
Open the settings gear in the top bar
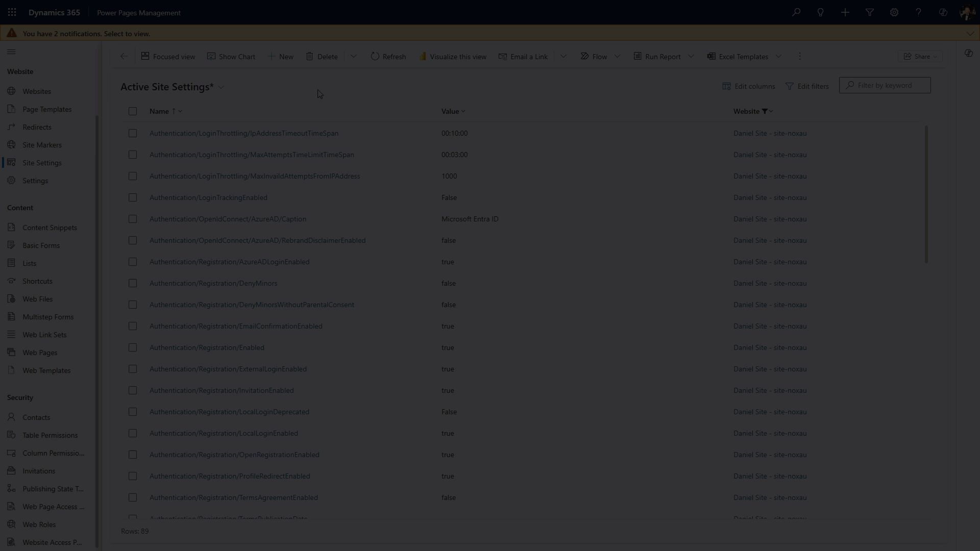[x=894, y=12]
